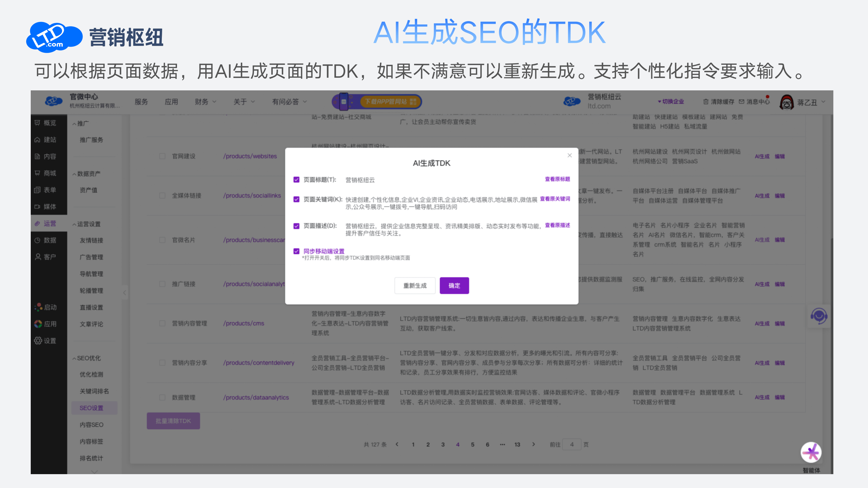Click the 重新生成 button
The image size is (868, 488).
[415, 286]
